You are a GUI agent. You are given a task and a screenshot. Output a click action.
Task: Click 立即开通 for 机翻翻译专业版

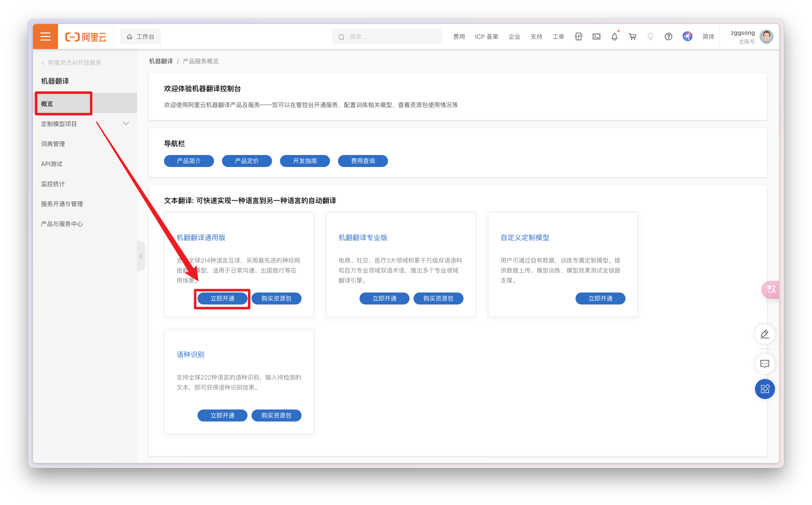[x=384, y=298]
